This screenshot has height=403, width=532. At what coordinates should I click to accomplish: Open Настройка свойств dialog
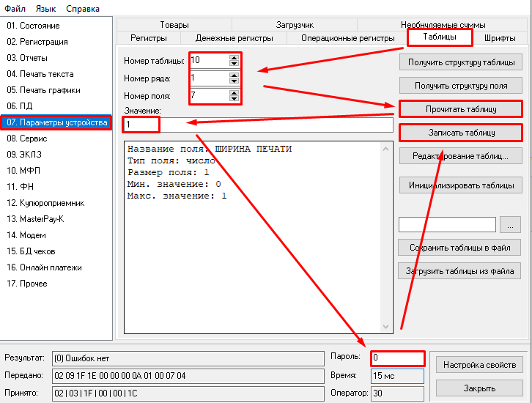tap(480, 364)
